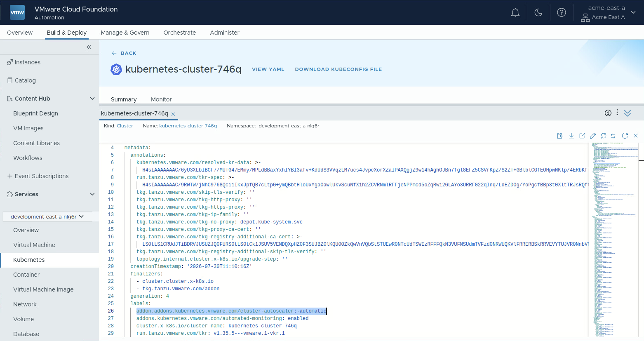Click the 'metadata:' line
This screenshot has width=644, height=341.
click(138, 148)
